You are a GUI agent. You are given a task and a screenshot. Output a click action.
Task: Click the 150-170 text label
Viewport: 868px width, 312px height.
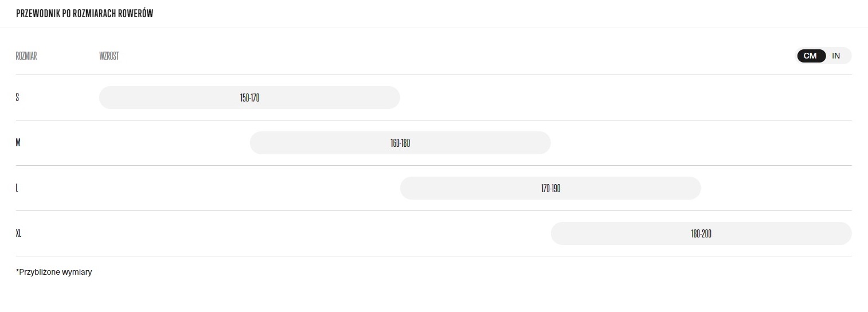point(250,97)
